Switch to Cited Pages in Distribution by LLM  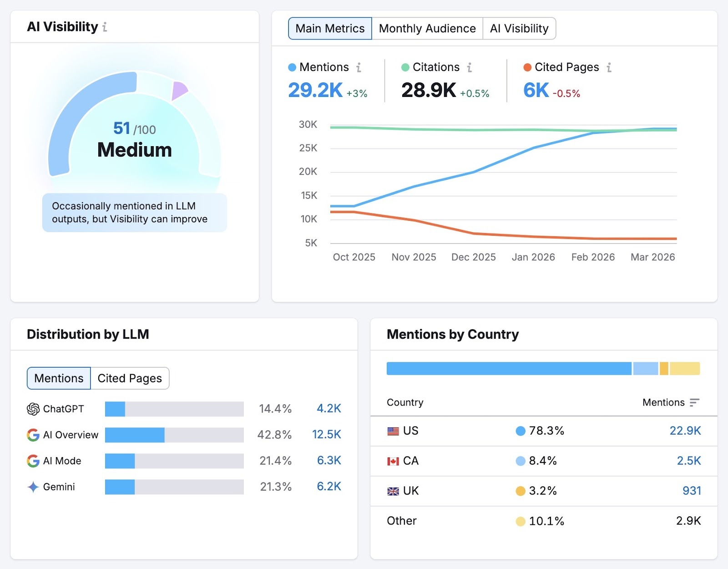130,378
